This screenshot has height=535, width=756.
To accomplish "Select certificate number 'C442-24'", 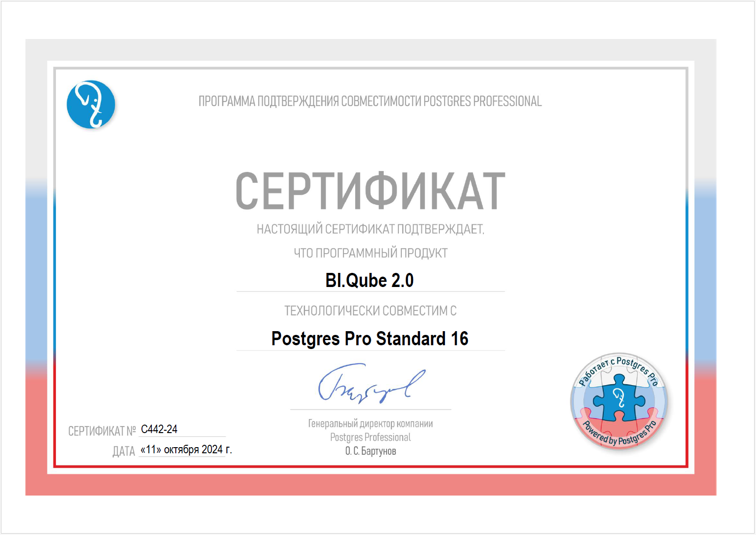I will tap(159, 429).
